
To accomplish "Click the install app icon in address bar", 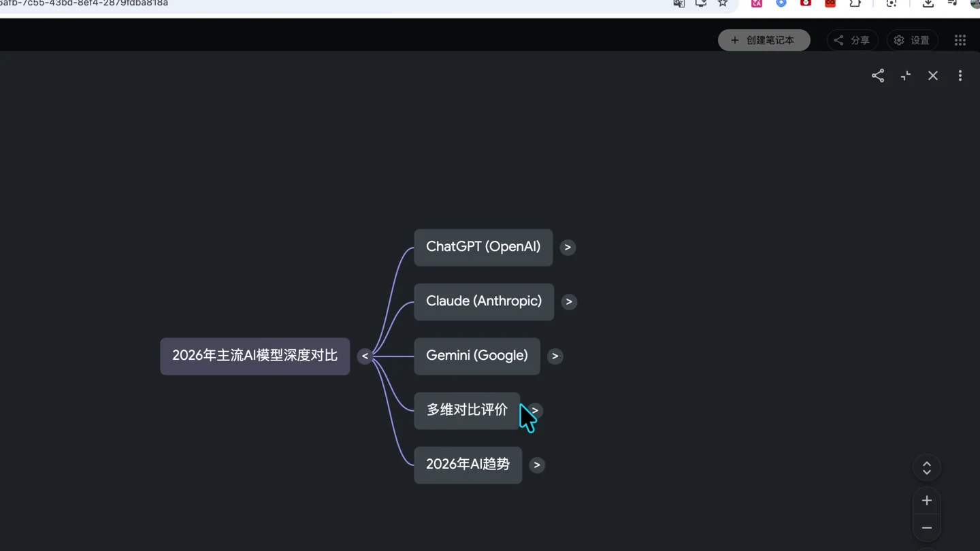I will [701, 3].
